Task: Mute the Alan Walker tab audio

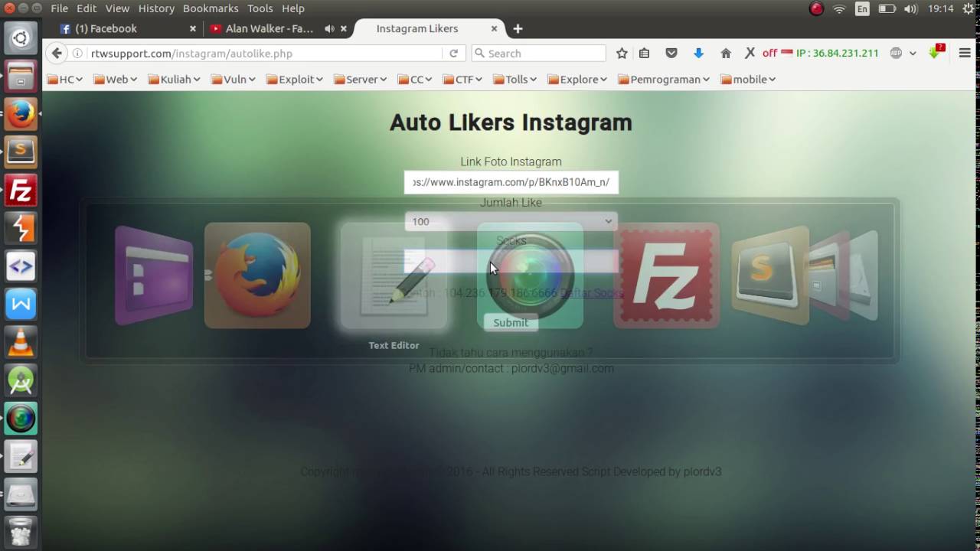Action: 329,28
